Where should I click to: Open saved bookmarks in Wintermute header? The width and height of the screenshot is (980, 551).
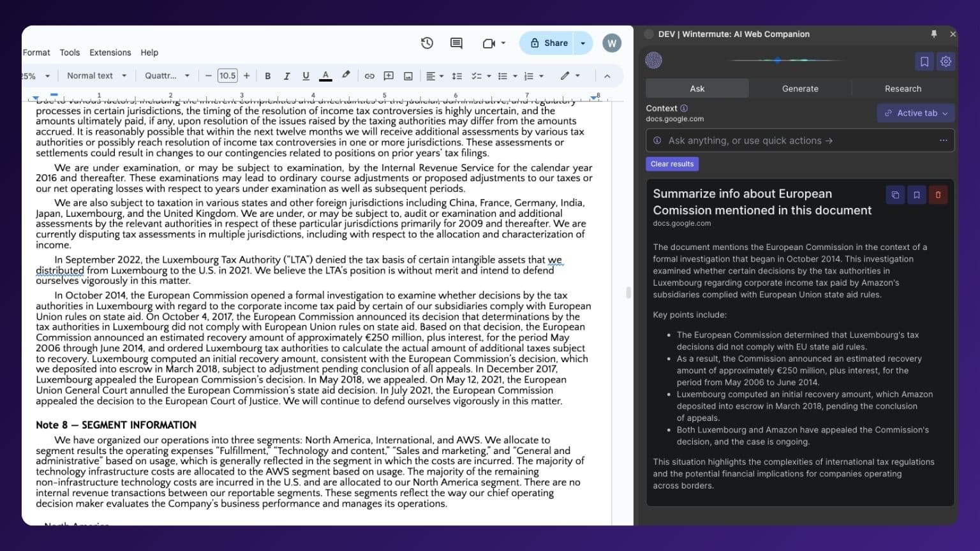(924, 61)
